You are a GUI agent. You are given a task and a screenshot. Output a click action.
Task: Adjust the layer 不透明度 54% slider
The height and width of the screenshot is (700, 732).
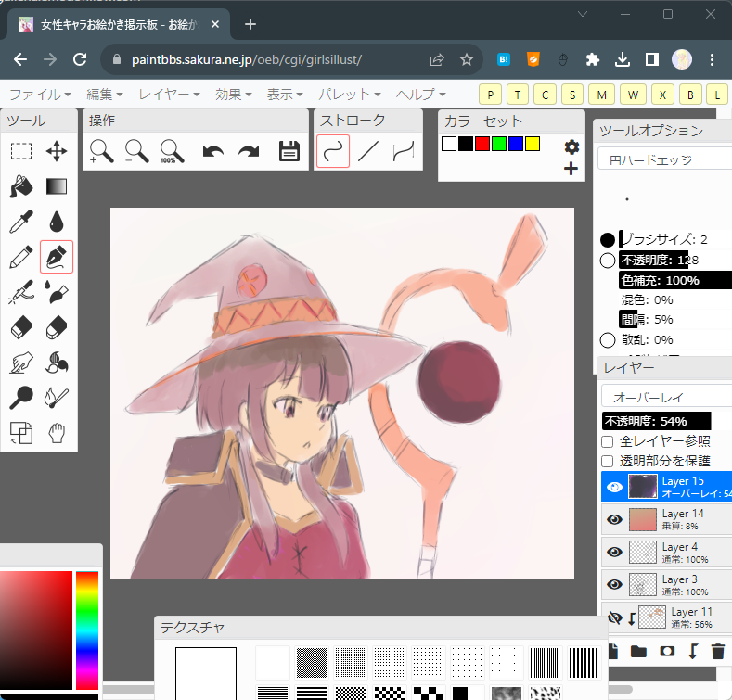tap(667, 421)
